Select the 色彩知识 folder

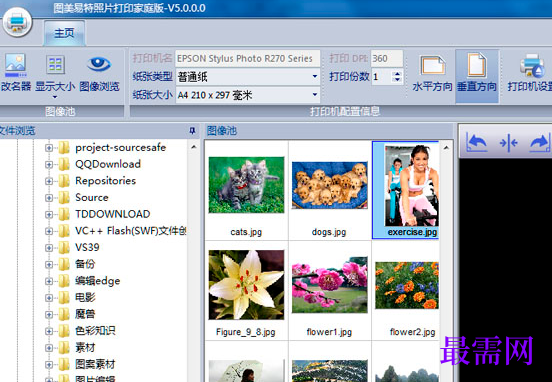tap(95, 331)
